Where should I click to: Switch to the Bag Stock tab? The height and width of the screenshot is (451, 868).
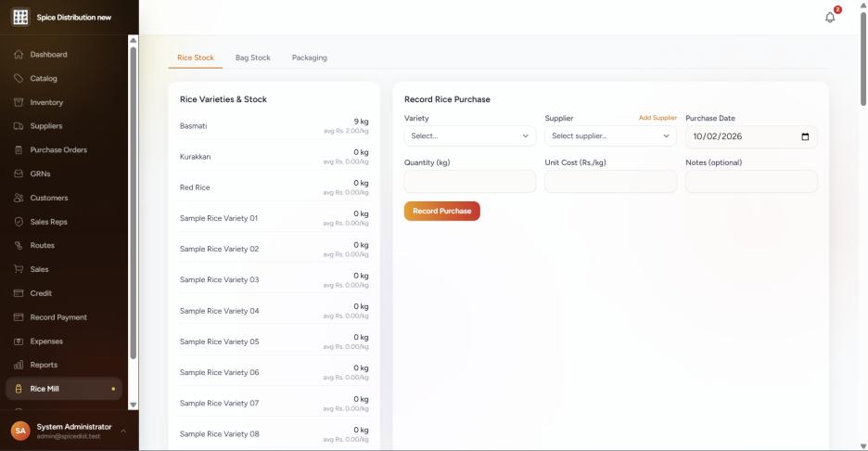(253, 58)
